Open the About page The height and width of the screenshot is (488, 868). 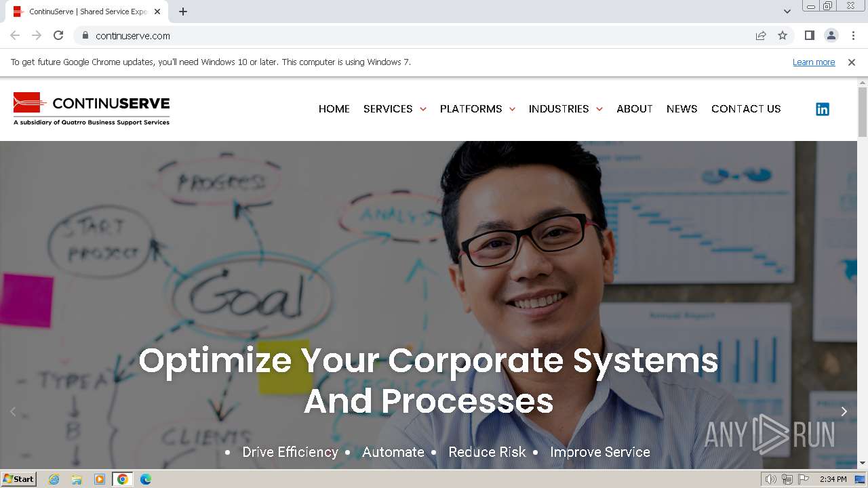coord(635,109)
